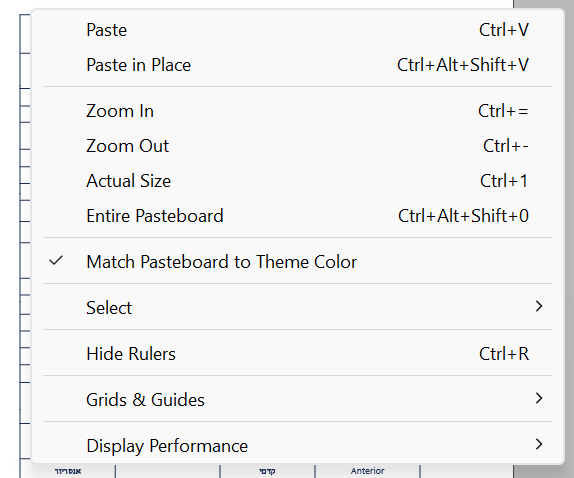574x478 pixels.
Task: Choose Zoom Out option
Action: (297, 146)
